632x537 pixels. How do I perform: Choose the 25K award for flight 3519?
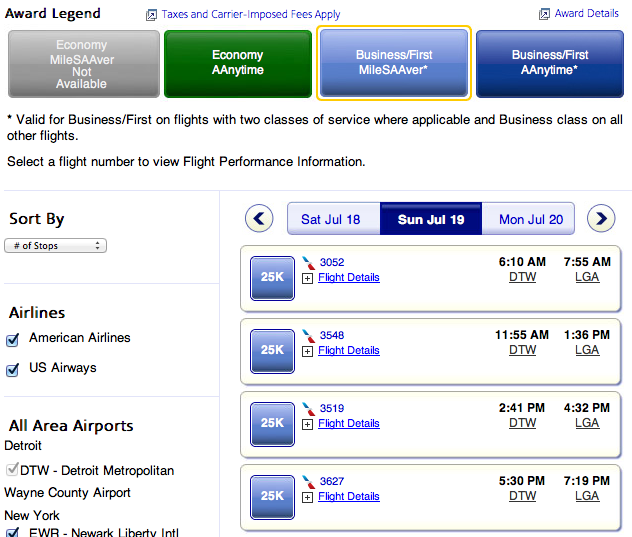coord(272,424)
